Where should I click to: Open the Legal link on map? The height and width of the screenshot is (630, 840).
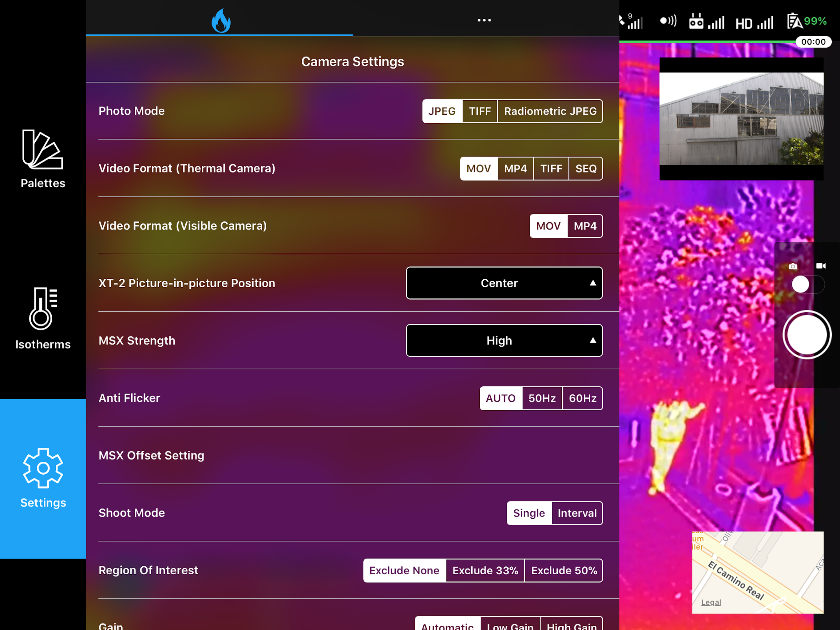pyautogui.click(x=711, y=602)
